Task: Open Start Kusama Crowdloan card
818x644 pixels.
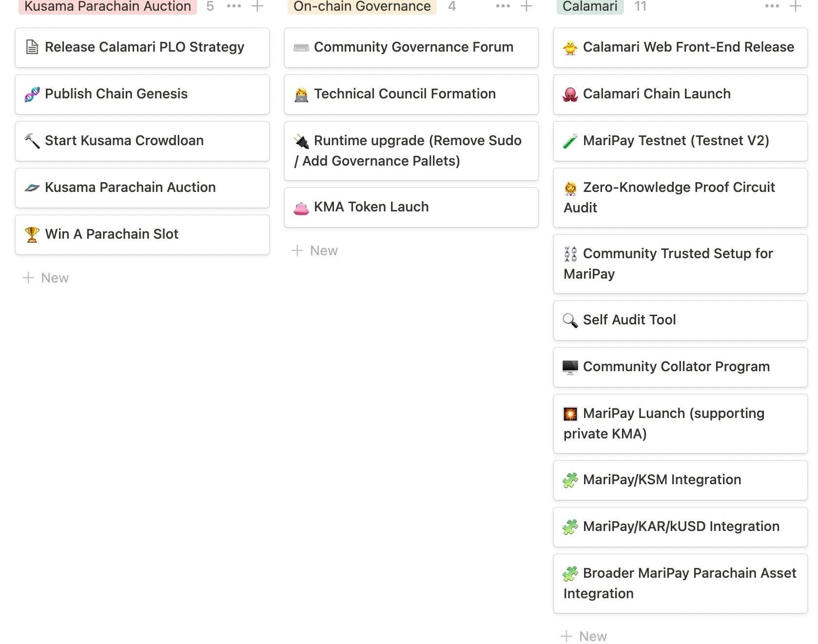Action: tap(142, 141)
